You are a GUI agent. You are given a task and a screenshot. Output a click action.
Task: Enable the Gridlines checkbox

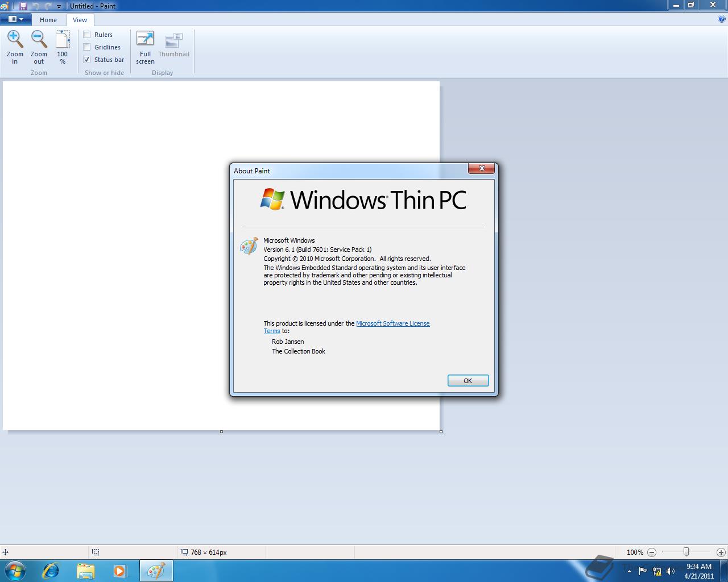pos(87,47)
